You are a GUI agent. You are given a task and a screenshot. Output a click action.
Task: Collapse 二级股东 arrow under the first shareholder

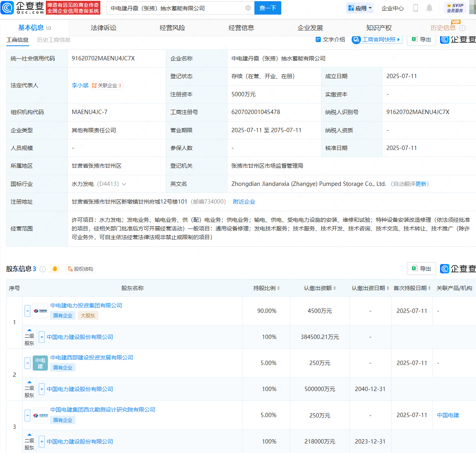coord(29,330)
